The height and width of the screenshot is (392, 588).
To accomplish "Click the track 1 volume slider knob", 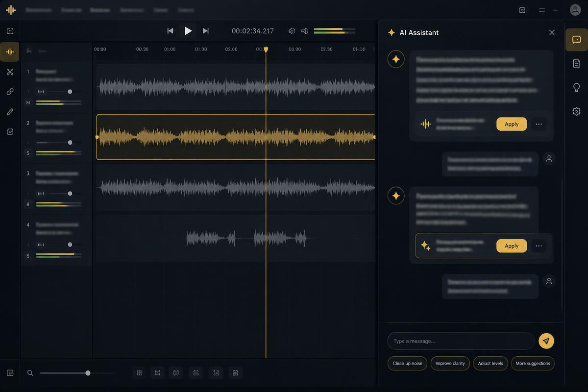I will point(70,92).
